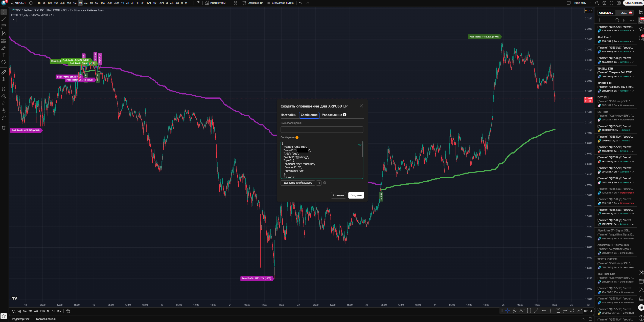
Task: Click the Добавить плейсхолдер button
Action: click(298, 183)
